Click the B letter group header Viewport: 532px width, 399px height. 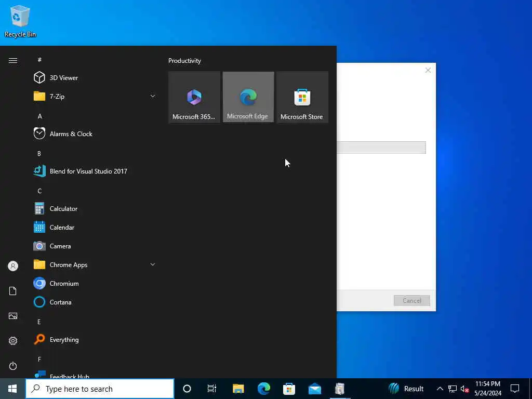click(x=39, y=153)
